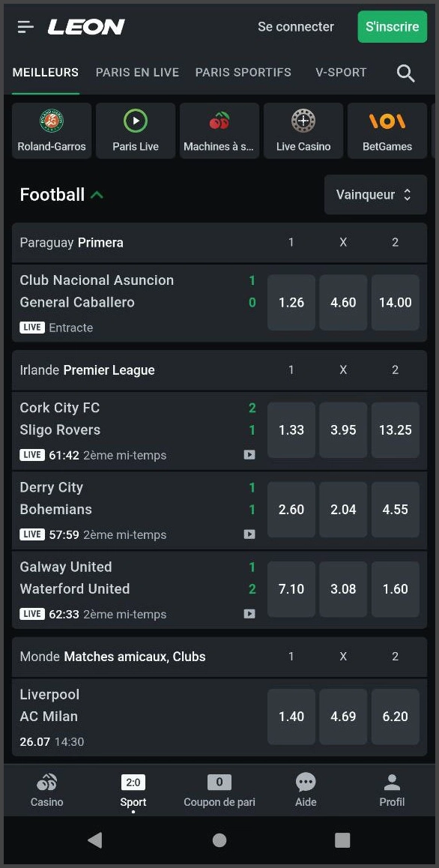Switch to the PARIS EN LIVE tab
The width and height of the screenshot is (439, 868).
(x=137, y=73)
